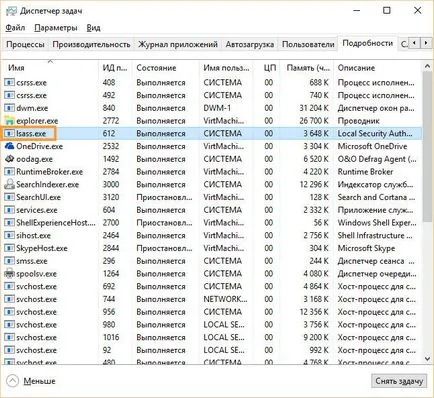Screen dimensions: 434x398
Task: Click the oodag.exe defrag icon
Action: coord(9,159)
